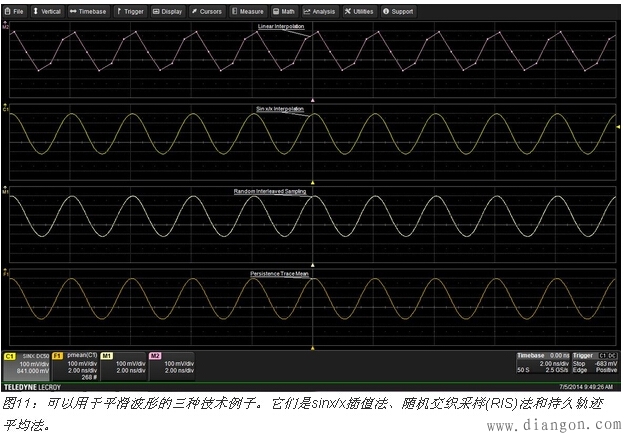
Task: Open the Timebase descriptor box
Action: 543,364
